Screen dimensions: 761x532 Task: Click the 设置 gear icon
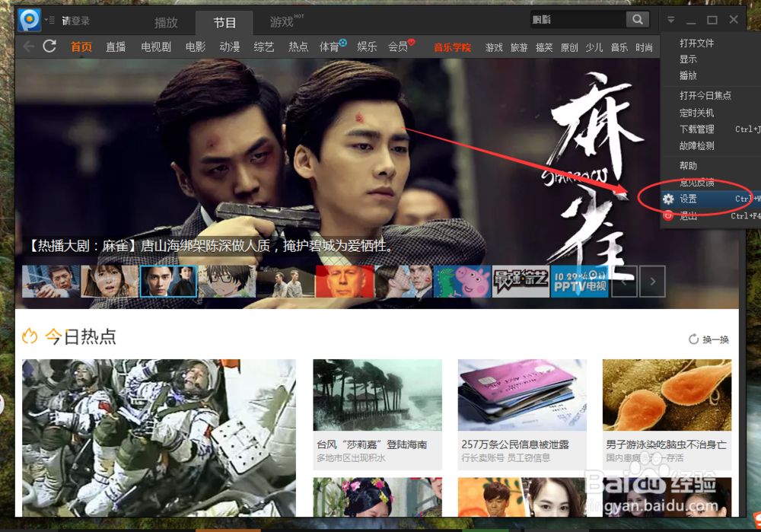click(x=668, y=199)
